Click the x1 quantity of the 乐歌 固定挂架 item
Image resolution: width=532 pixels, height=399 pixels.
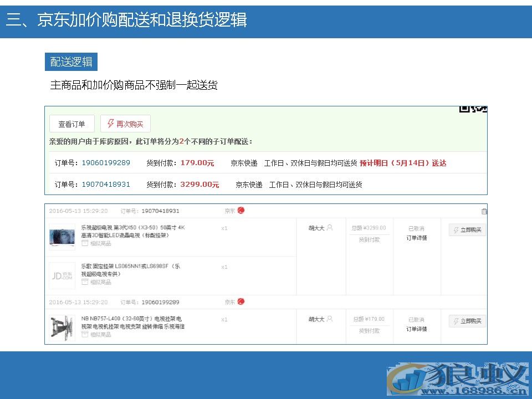[x=224, y=267]
